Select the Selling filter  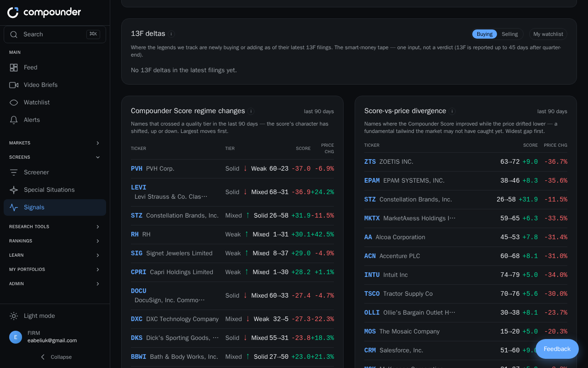point(509,34)
